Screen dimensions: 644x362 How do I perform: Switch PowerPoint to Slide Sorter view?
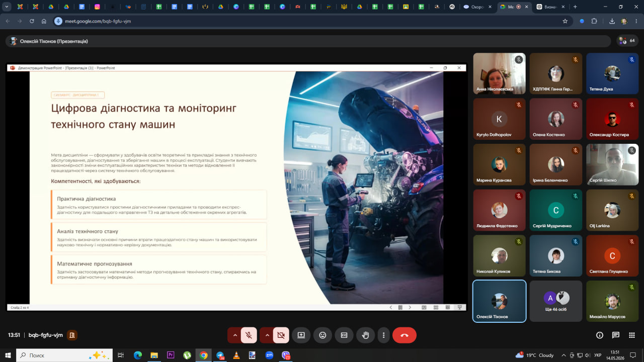click(436, 307)
